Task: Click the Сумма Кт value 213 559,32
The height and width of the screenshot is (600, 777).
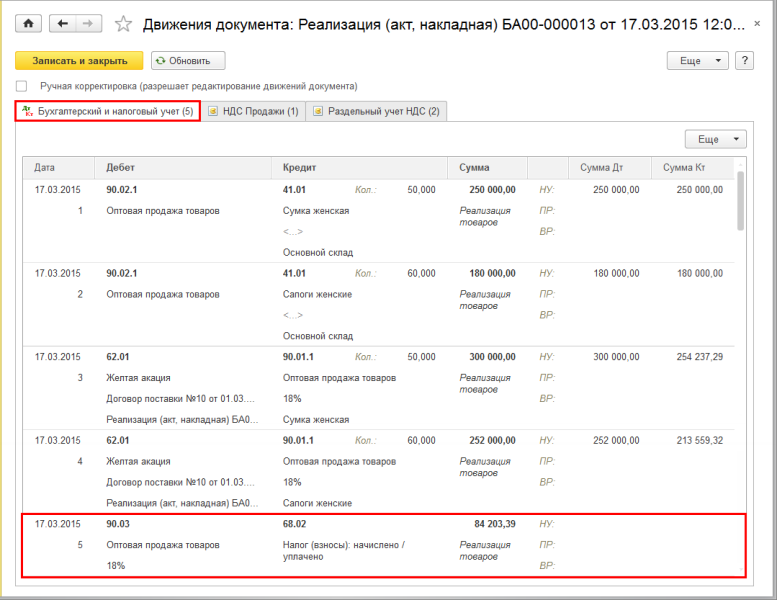Action: tap(700, 440)
